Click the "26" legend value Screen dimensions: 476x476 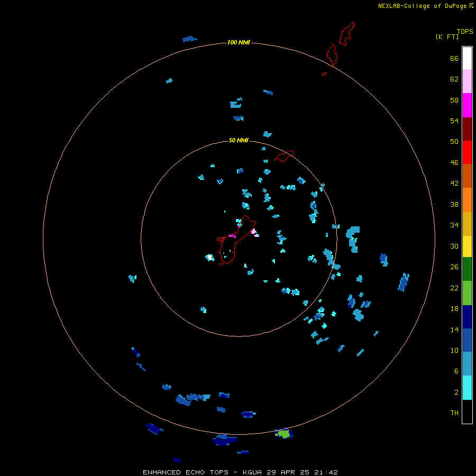coord(454,267)
